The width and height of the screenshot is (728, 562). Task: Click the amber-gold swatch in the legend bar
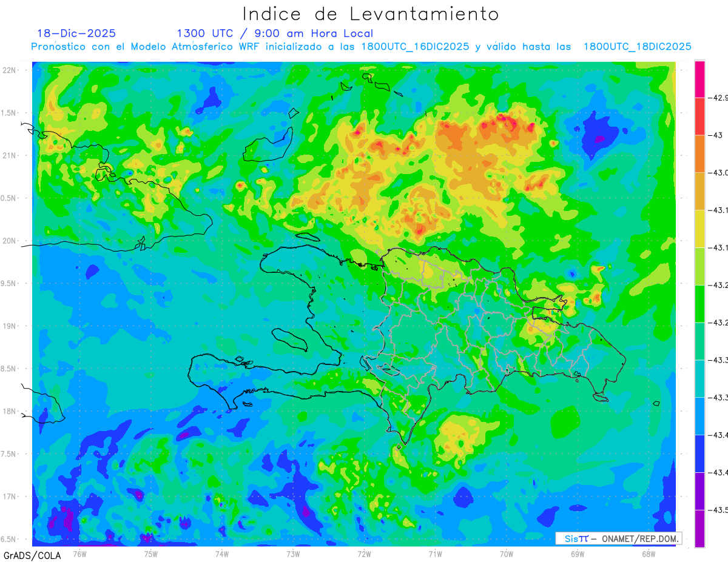pos(699,190)
